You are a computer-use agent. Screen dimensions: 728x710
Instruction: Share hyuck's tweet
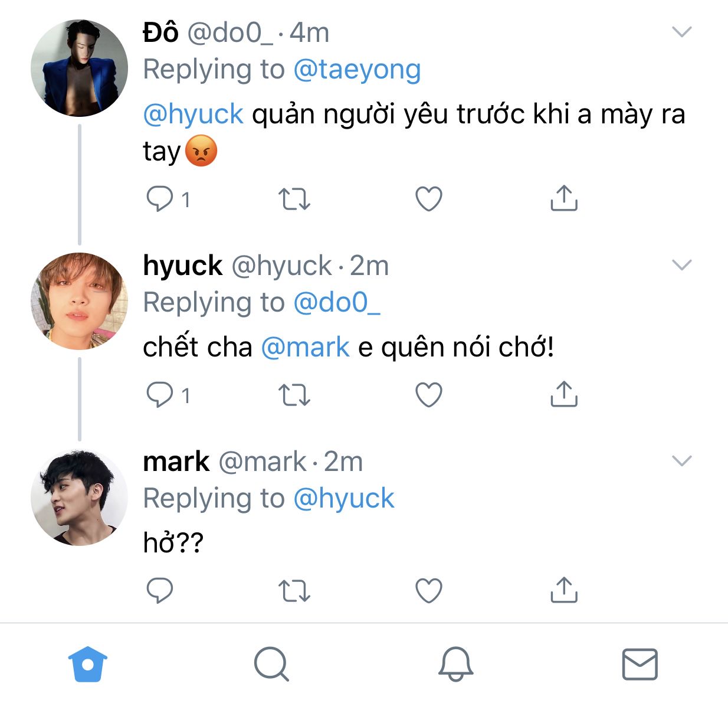pyautogui.click(x=563, y=394)
